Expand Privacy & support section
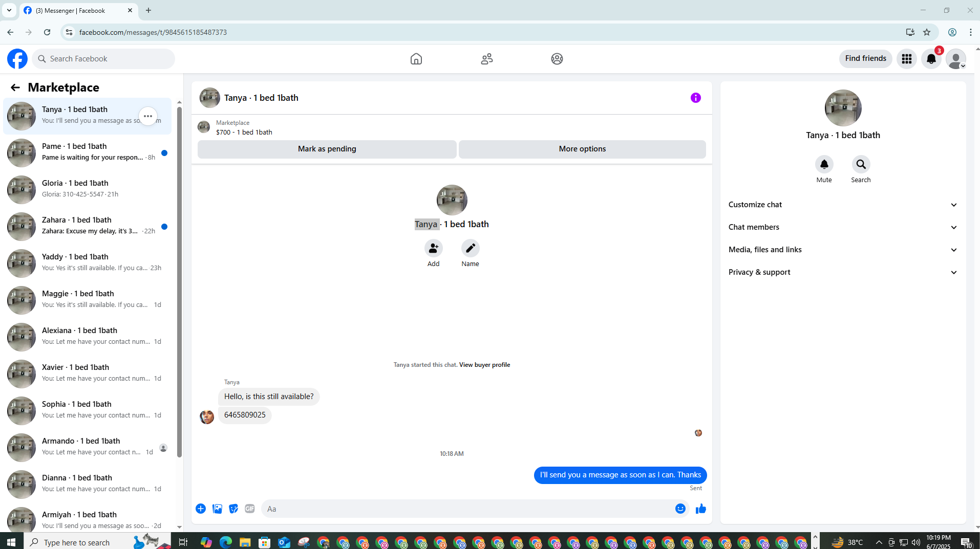Screen dimensions: 980x549 843,272
